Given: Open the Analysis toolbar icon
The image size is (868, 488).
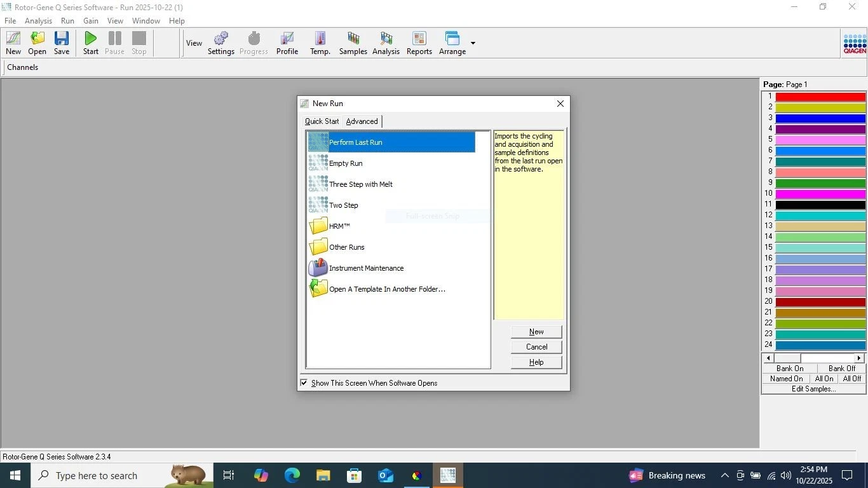Looking at the screenshot, I should click(x=386, y=39).
